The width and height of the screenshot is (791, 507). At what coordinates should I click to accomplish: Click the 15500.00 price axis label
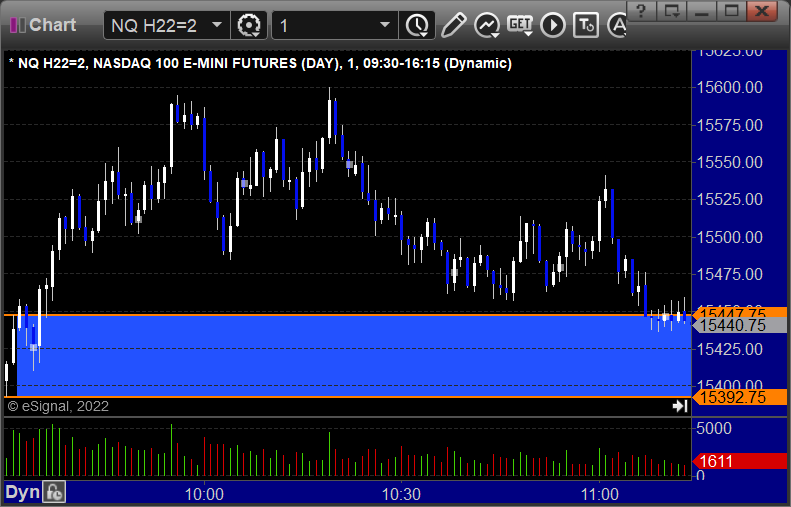[729, 237]
